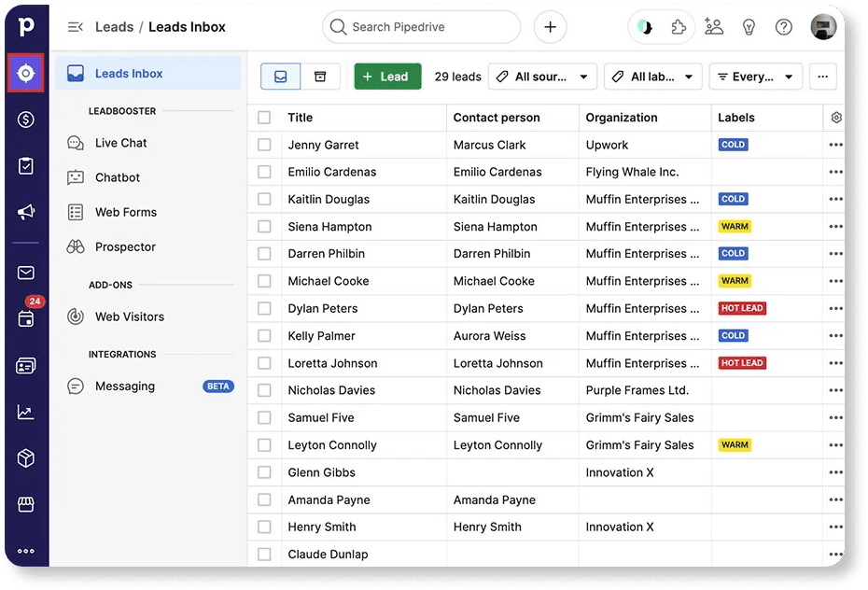Viewport: 868px width, 590px height.
Task: Check the Michael Cooke row checkbox
Action: tap(264, 281)
